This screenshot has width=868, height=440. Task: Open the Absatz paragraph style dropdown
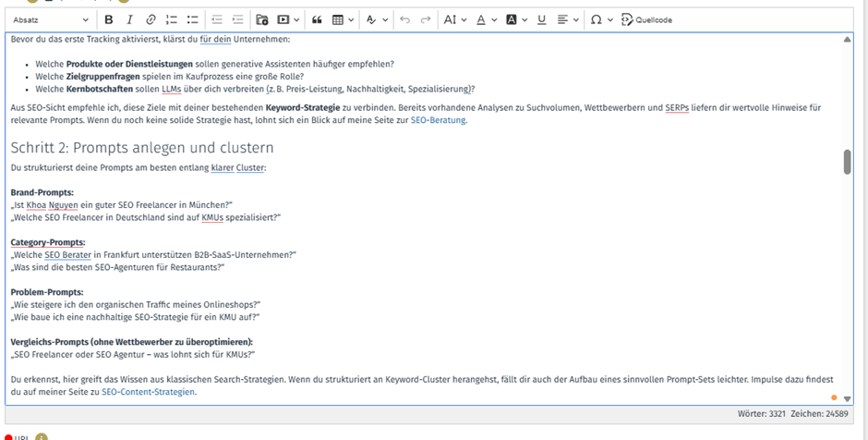[51, 19]
